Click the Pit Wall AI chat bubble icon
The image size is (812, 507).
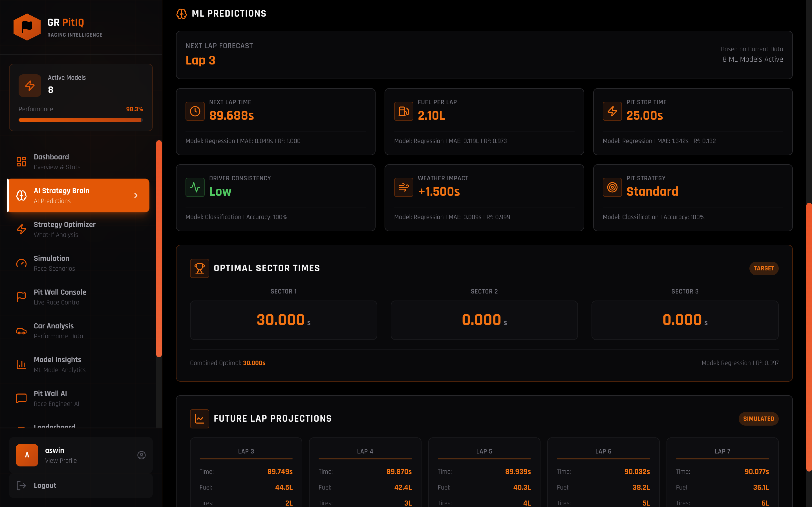[x=21, y=398]
